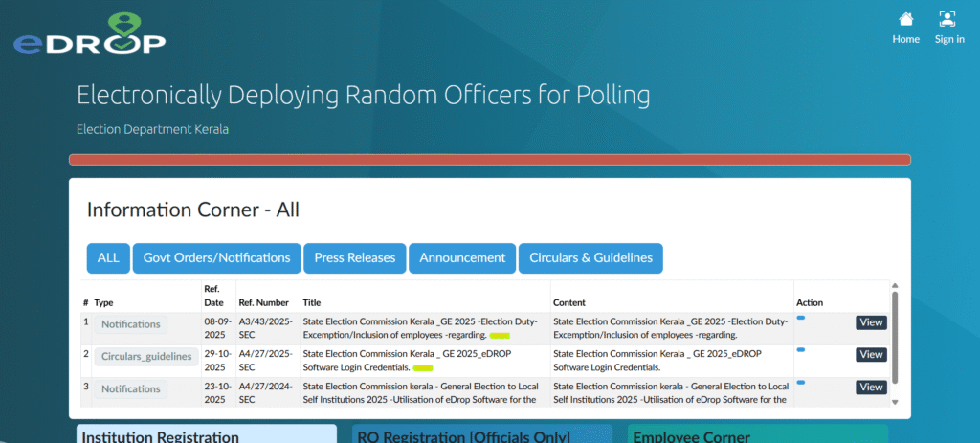The width and height of the screenshot is (980, 443).
Task: Click blue indicator in second row Action
Action: pyautogui.click(x=800, y=350)
